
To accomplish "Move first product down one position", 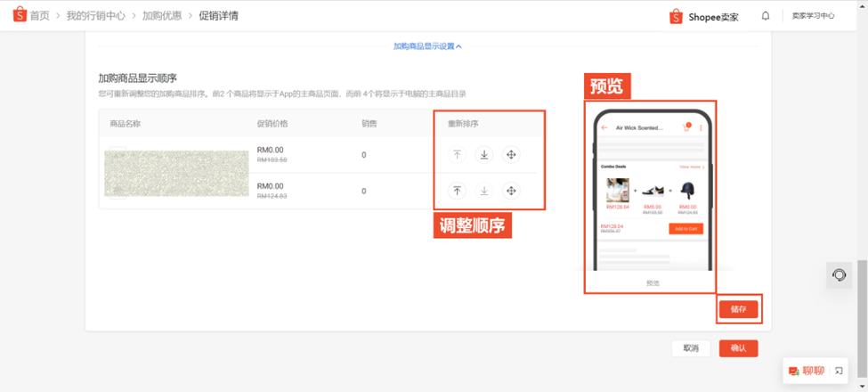I will pyautogui.click(x=484, y=155).
